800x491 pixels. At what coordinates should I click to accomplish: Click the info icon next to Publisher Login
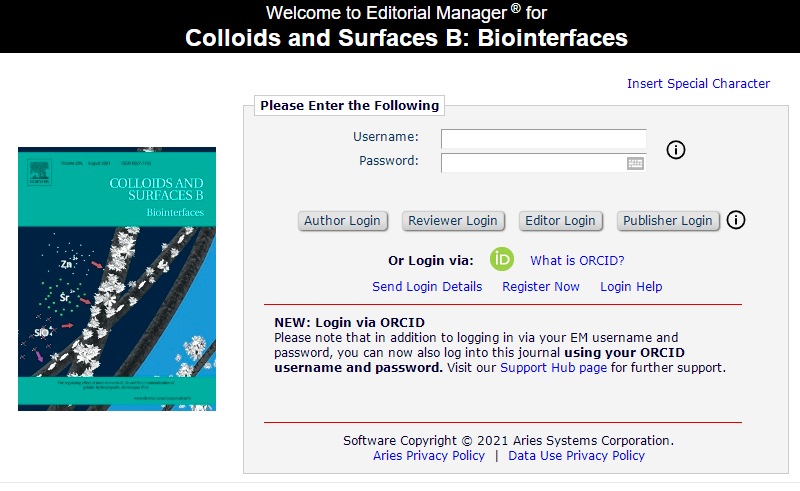click(x=737, y=220)
